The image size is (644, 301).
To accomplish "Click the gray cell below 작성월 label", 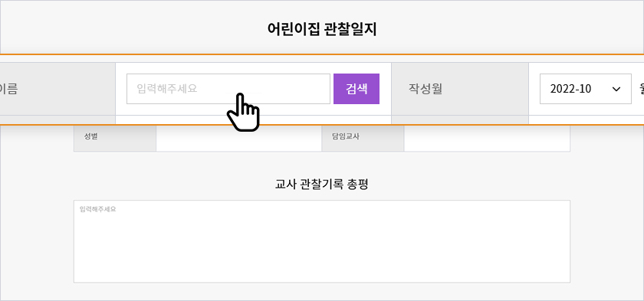I will click(460, 119).
